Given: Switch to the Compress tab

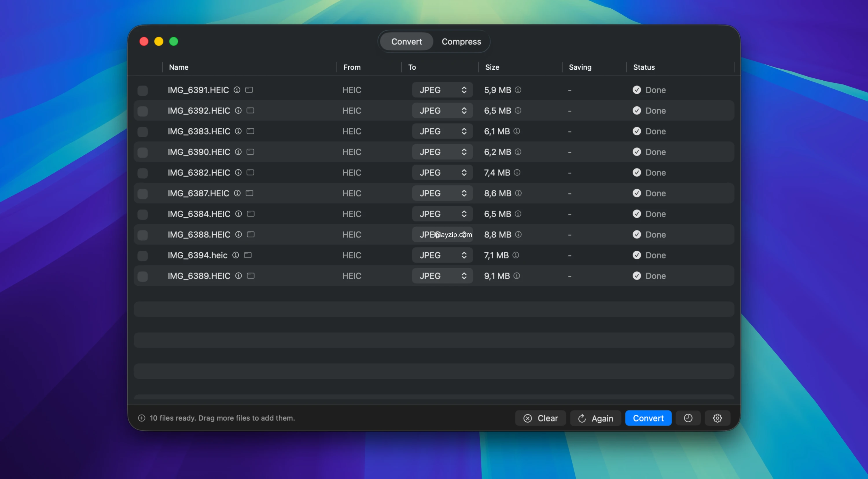Looking at the screenshot, I should coord(461,41).
